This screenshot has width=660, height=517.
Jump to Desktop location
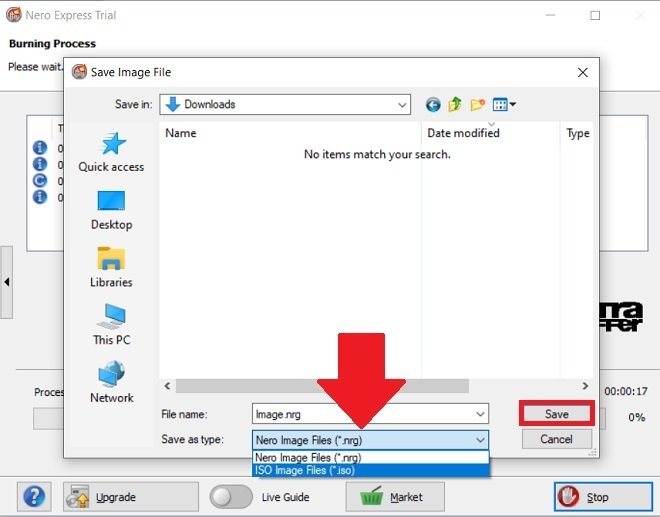click(111, 211)
